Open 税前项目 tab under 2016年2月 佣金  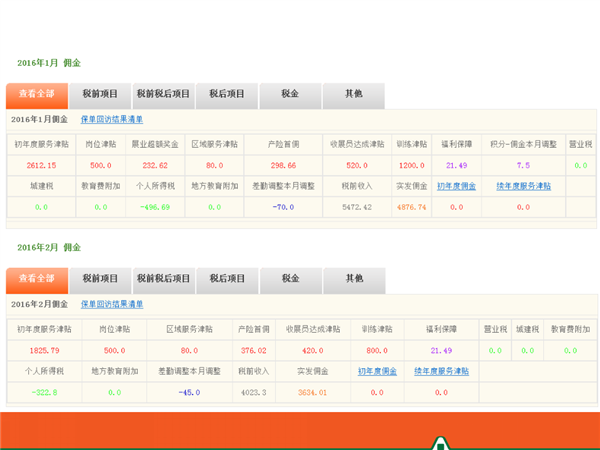coord(100,278)
